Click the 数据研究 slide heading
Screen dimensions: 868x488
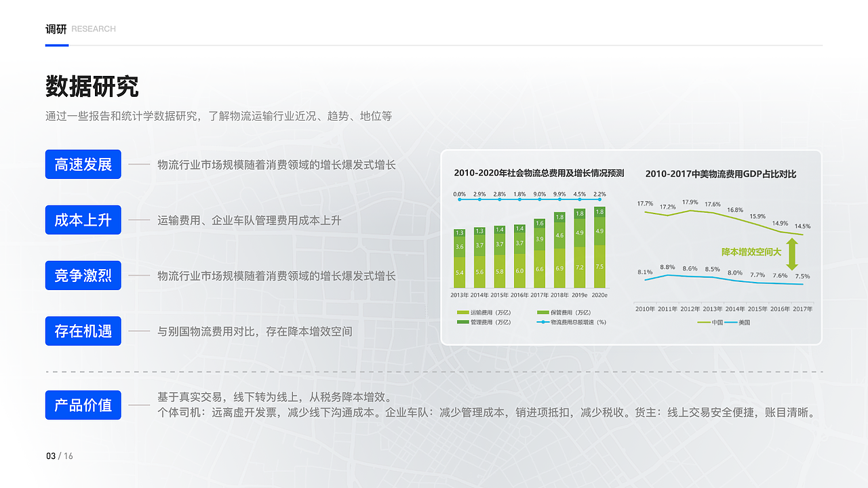(x=92, y=87)
